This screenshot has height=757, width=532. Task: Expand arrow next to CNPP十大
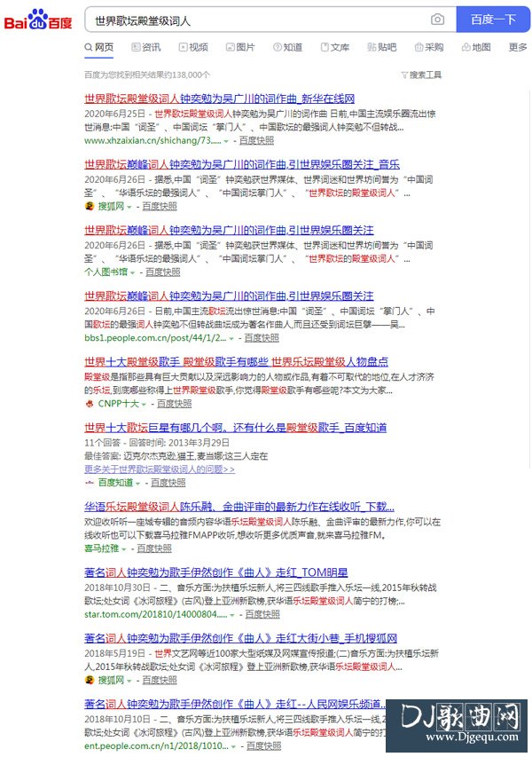[x=144, y=404]
